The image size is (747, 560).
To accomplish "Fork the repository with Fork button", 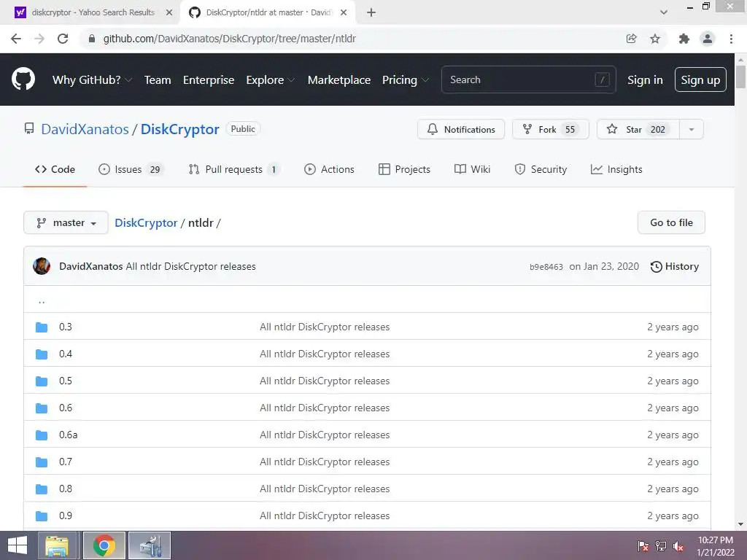I will [550, 129].
